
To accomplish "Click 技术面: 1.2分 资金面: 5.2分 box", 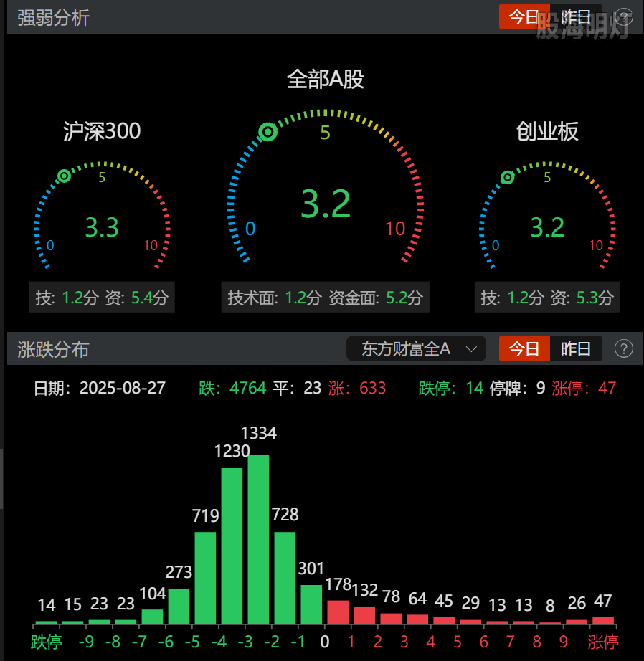I will [325, 298].
